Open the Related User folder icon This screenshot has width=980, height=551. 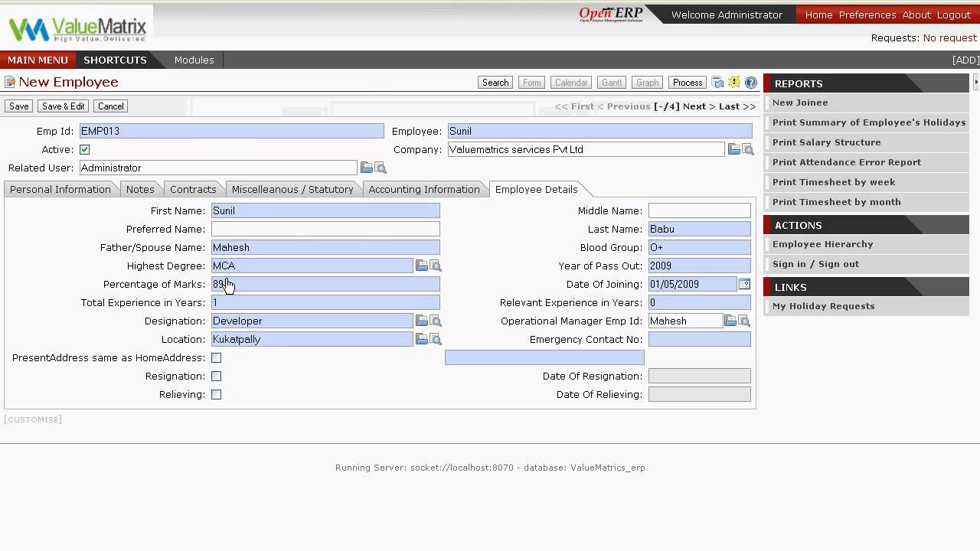[x=366, y=168]
